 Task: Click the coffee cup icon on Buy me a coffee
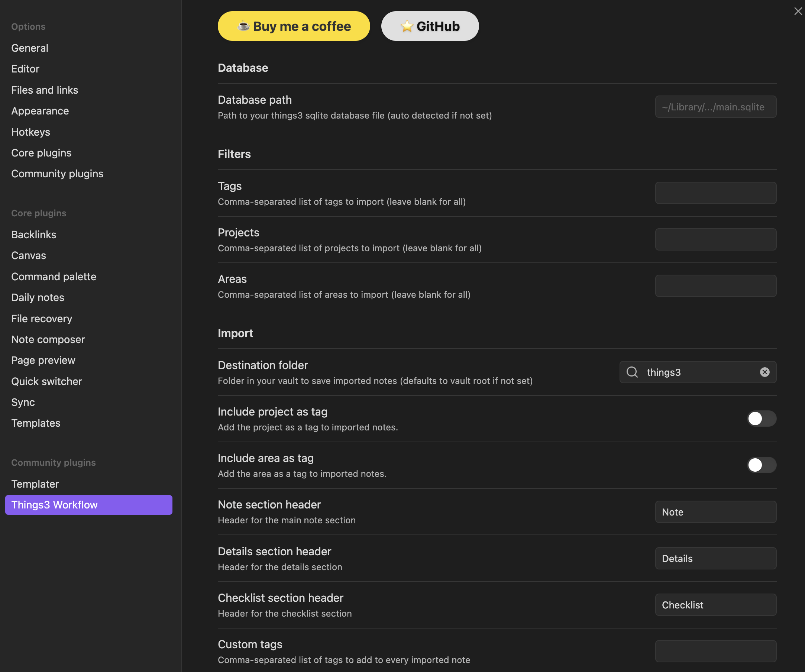(x=244, y=26)
